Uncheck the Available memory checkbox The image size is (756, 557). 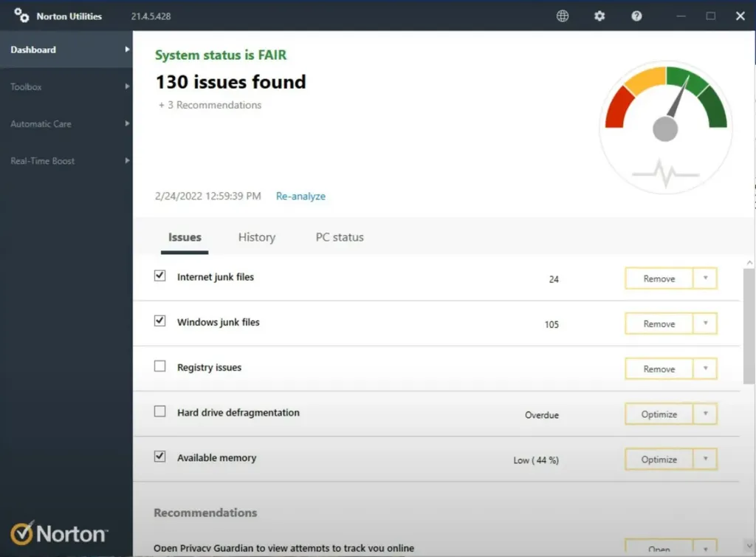(159, 457)
